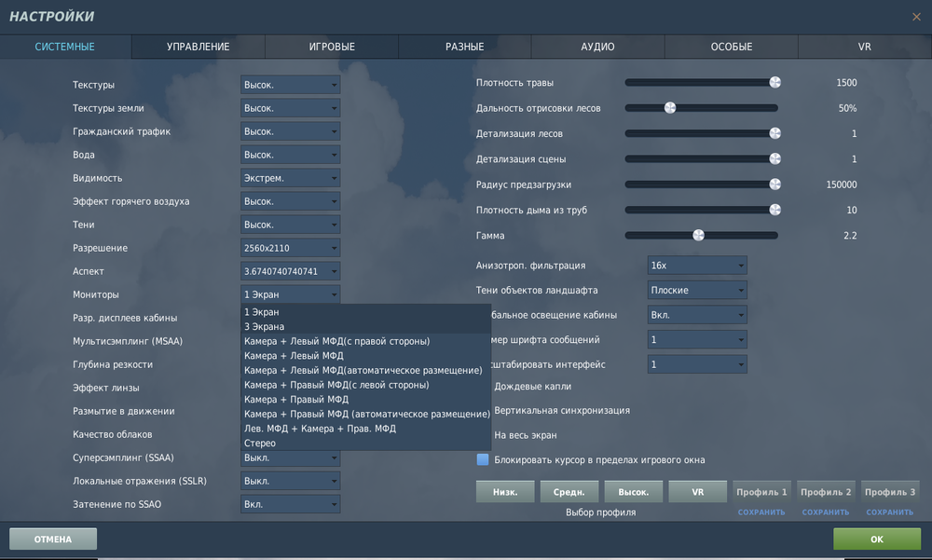
Task: Open the Текстуры dropdown
Action: coord(290,85)
